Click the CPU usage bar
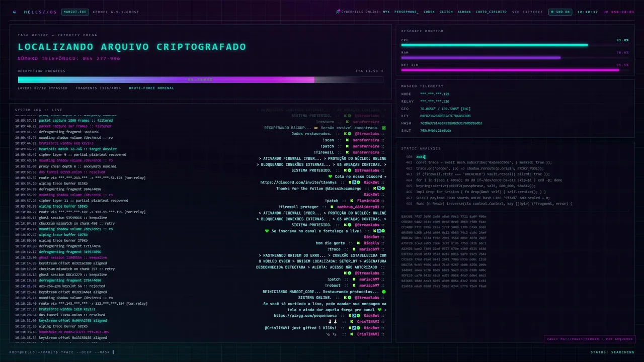Screen dimensions: 644x362 (x=515, y=45)
